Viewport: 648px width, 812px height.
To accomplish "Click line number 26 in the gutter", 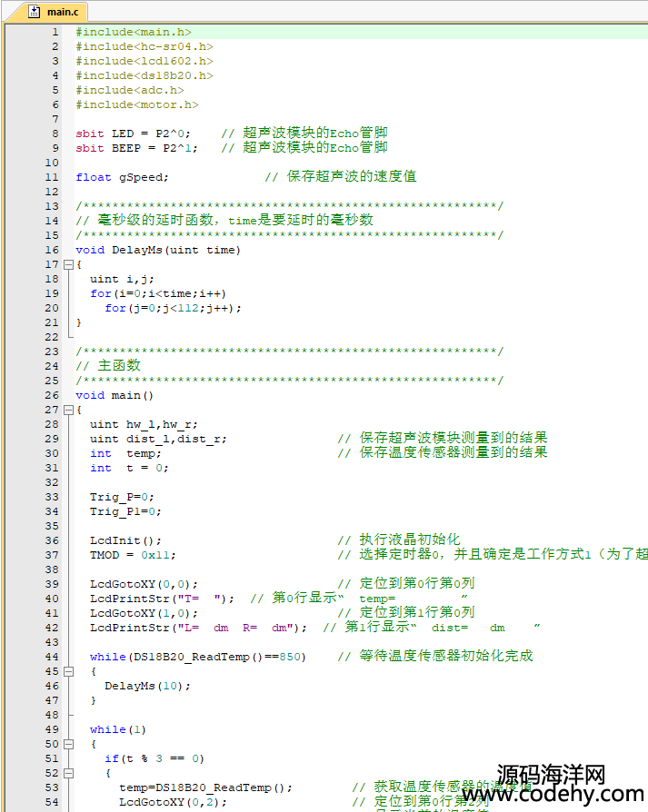I will tap(52, 396).
